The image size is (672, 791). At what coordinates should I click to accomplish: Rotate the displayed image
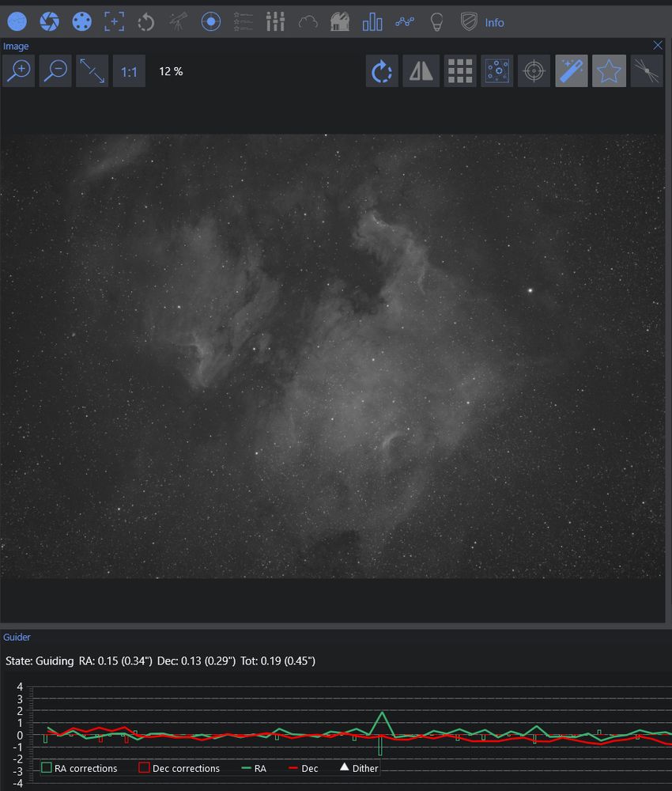(x=382, y=70)
